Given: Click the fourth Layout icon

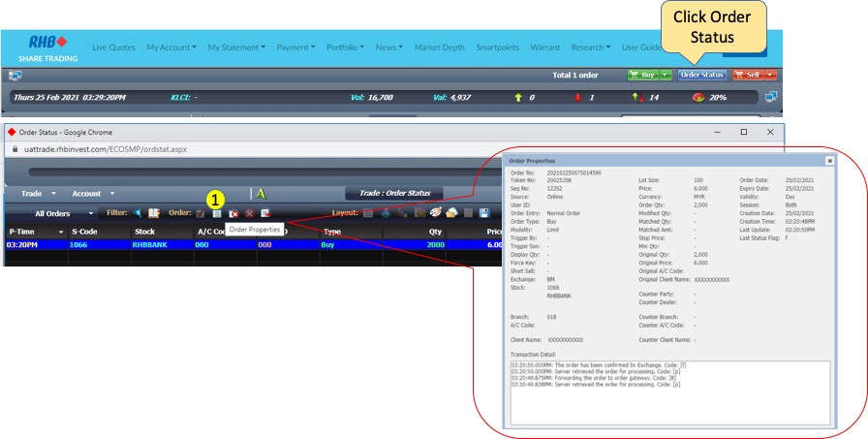Looking at the screenshot, I should pyautogui.click(x=419, y=213).
